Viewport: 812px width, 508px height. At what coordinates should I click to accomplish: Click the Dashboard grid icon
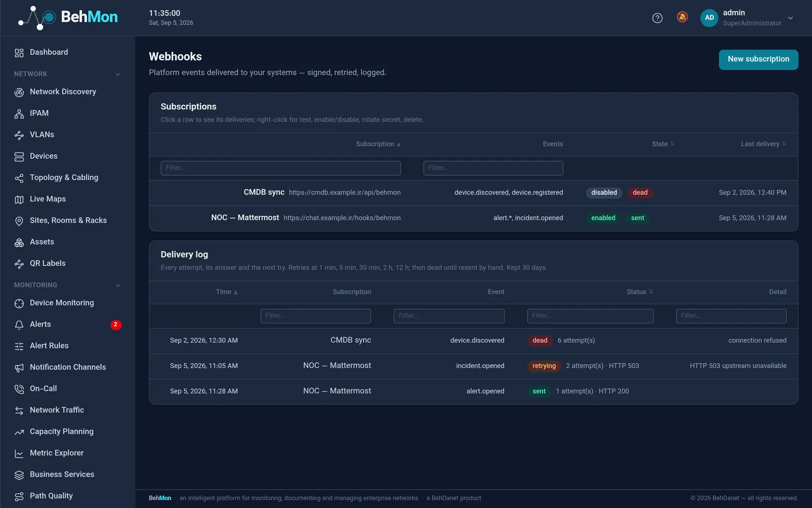(x=19, y=53)
